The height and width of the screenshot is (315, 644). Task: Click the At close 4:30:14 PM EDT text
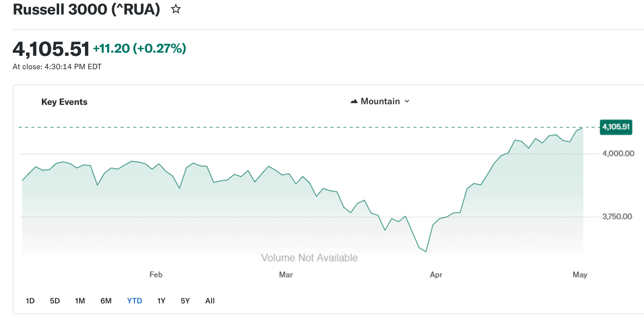pyautogui.click(x=57, y=67)
